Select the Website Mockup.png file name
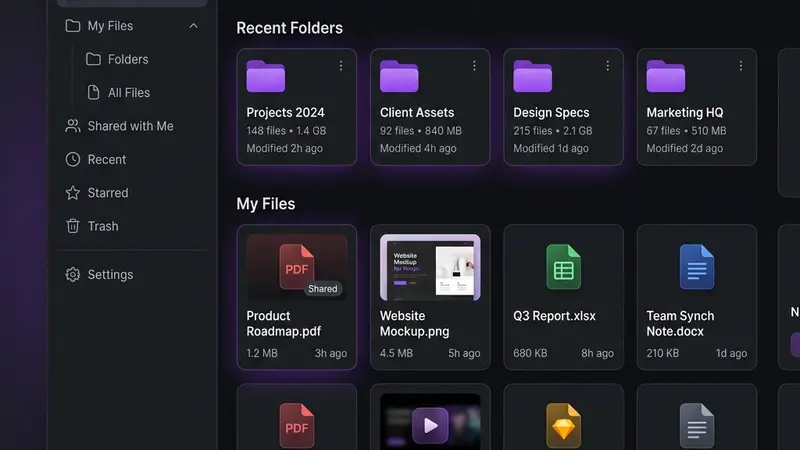Image resolution: width=800 pixels, height=450 pixels. click(x=414, y=323)
